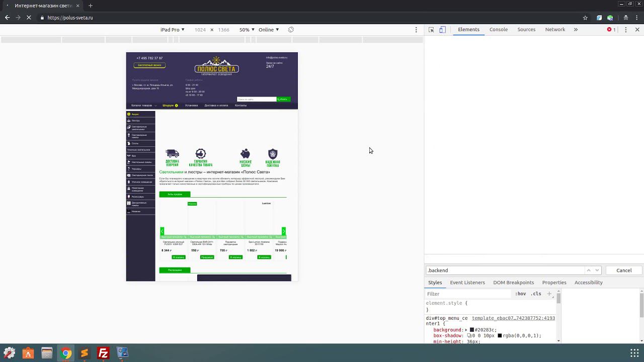Click the browser back arrow
The height and width of the screenshot is (362, 644).
[x=7, y=18]
